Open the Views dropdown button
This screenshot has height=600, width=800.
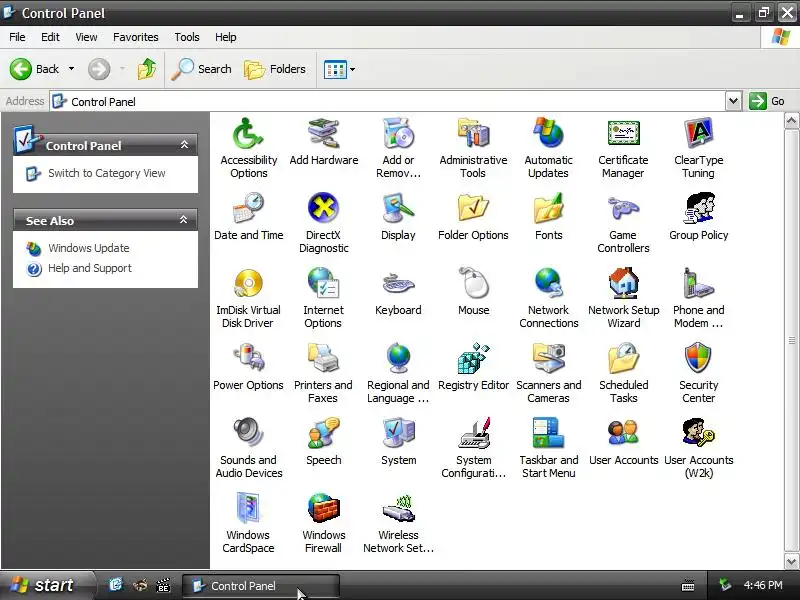click(339, 69)
